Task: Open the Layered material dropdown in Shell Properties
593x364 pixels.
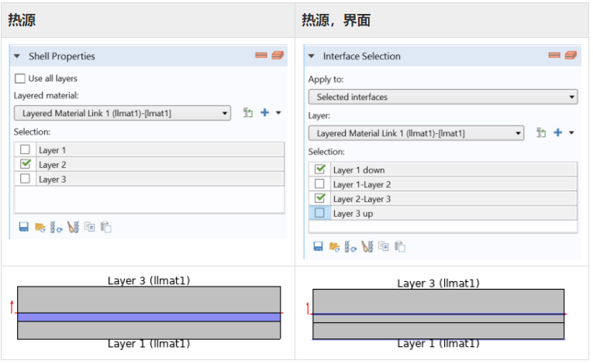Action: [122, 113]
